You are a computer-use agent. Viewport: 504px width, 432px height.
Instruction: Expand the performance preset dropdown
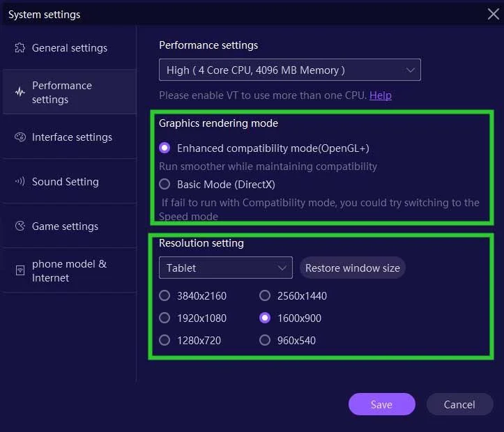(x=289, y=70)
